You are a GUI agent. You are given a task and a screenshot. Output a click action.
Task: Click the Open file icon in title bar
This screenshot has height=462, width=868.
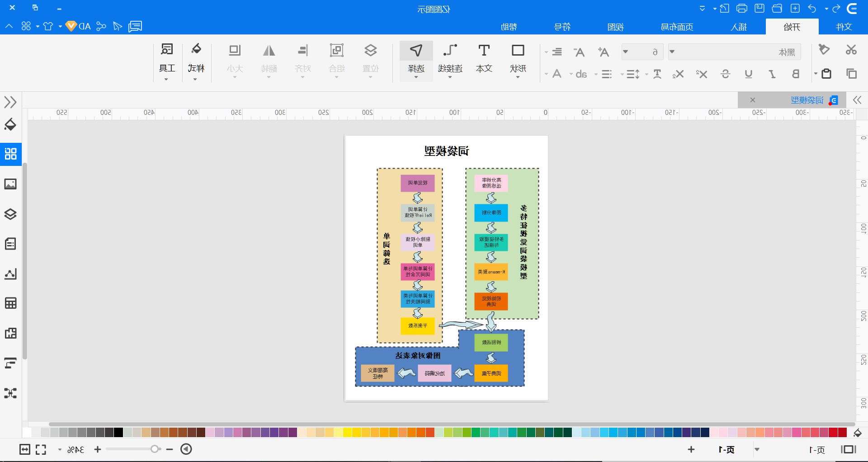pos(777,9)
